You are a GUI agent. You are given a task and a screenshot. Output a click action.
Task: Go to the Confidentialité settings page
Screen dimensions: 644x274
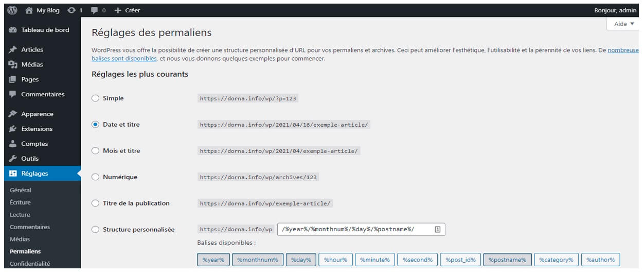[30, 264]
